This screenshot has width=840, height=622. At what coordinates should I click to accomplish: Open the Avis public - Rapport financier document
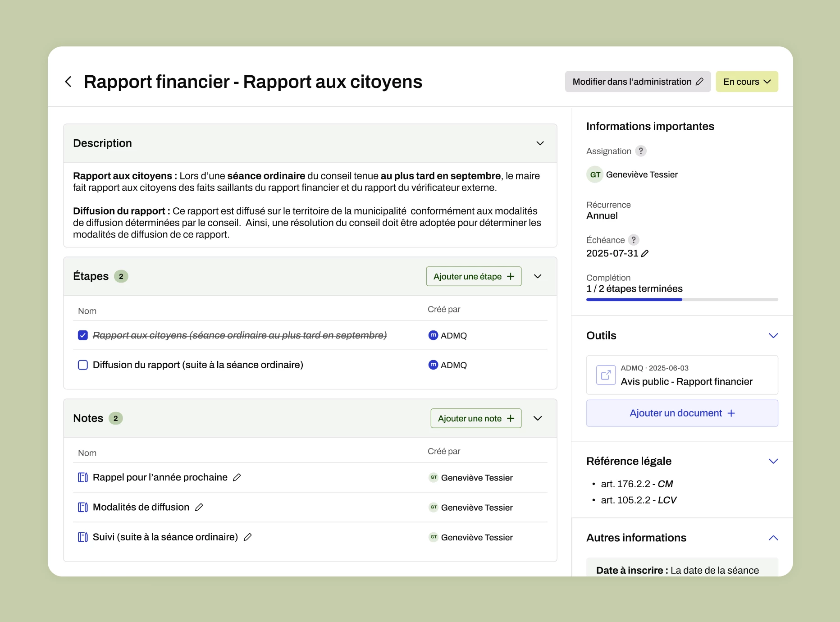[686, 381]
